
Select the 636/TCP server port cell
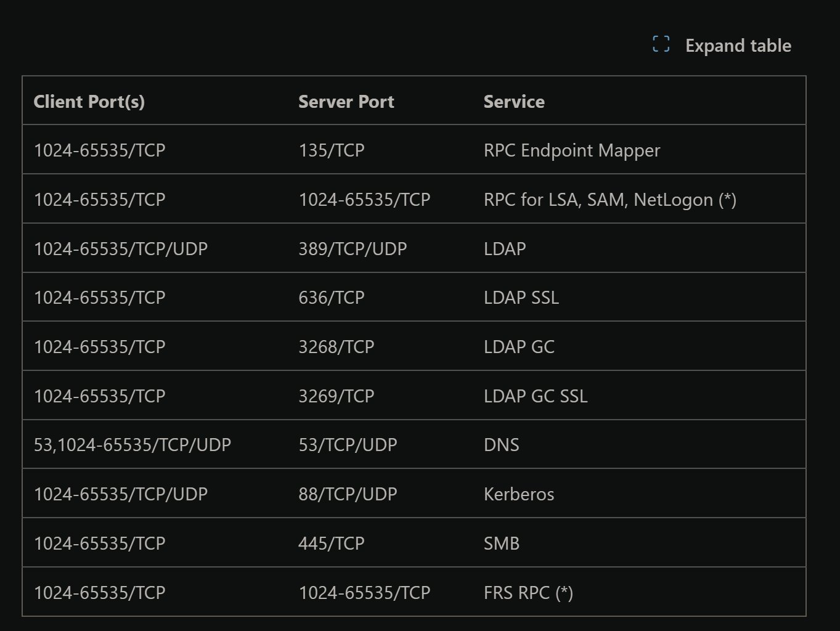tap(331, 297)
